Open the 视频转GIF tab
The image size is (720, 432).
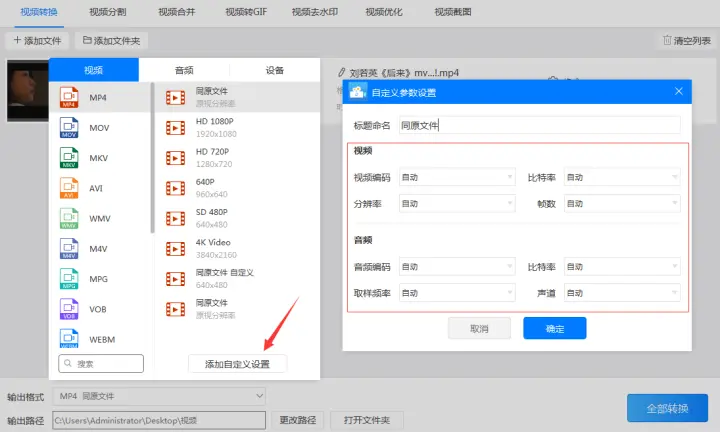pos(246,12)
